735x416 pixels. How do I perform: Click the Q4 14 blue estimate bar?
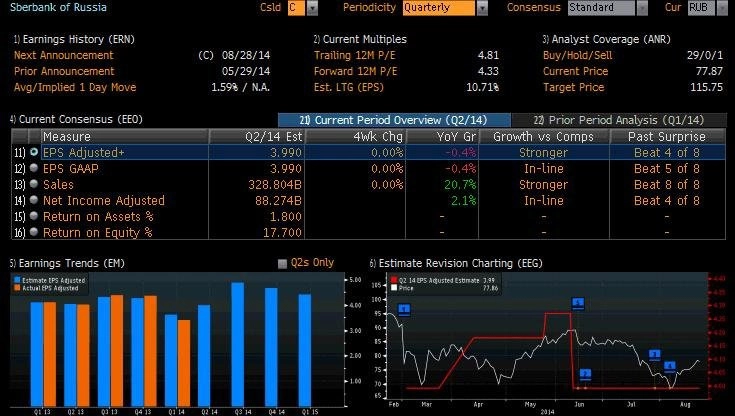pyautogui.click(x=271, y=347)
